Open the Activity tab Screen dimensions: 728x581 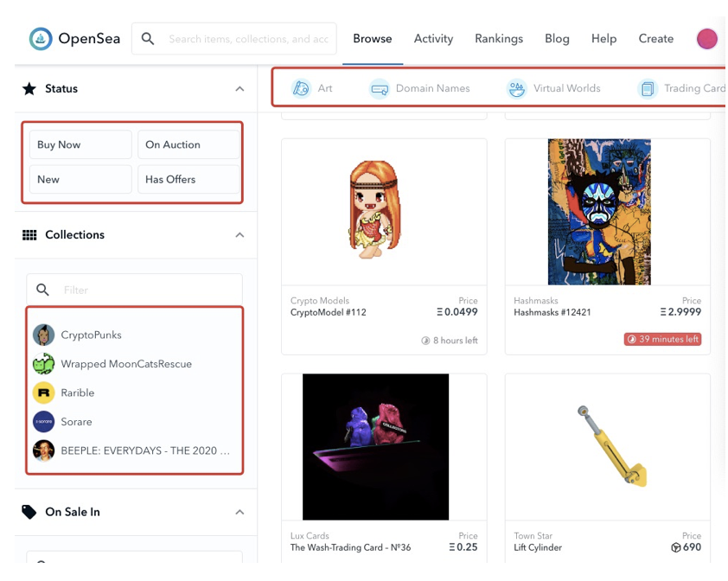coord(433,39)
